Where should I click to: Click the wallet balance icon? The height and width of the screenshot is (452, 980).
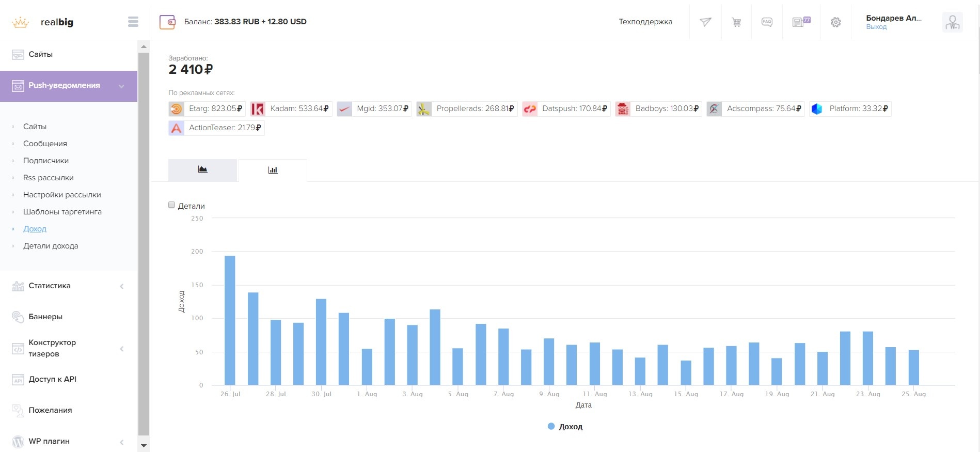(167, 22)
